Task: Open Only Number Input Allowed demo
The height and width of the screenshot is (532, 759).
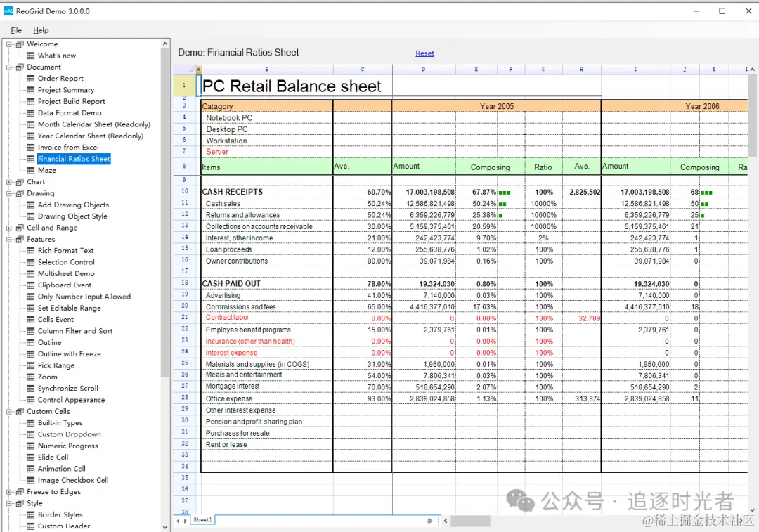Action: pos(84,297)
